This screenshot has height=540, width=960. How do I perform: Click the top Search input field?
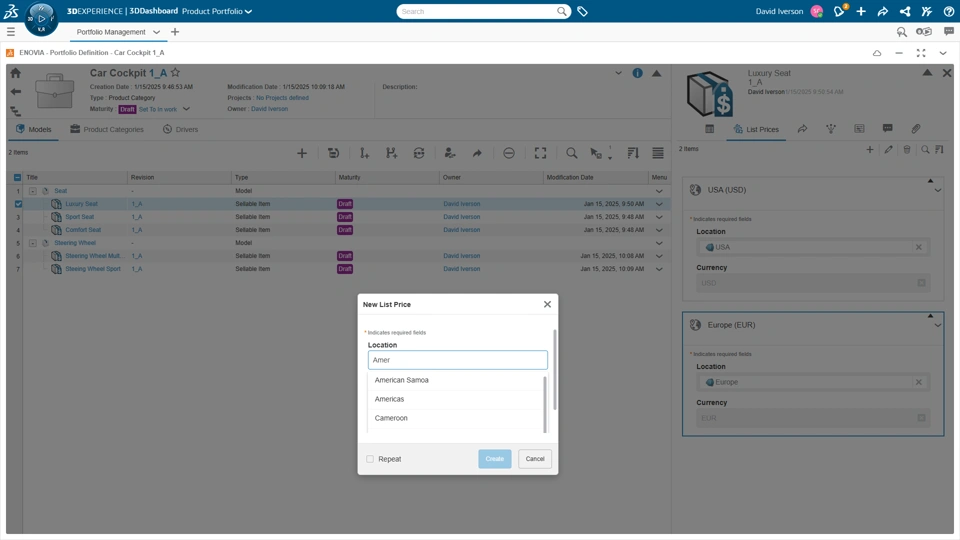(478, 11)
